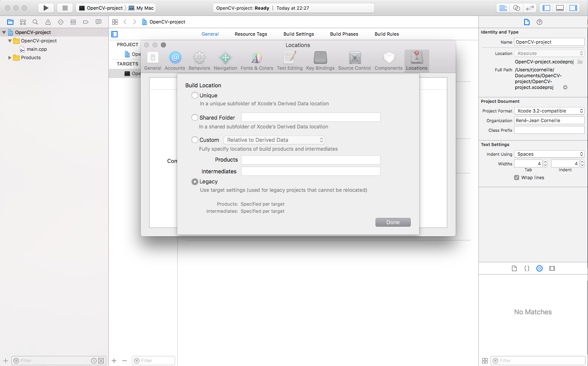Toggle the Wrap lines checkbox
588x366 pixels.
tap(517, 178)
